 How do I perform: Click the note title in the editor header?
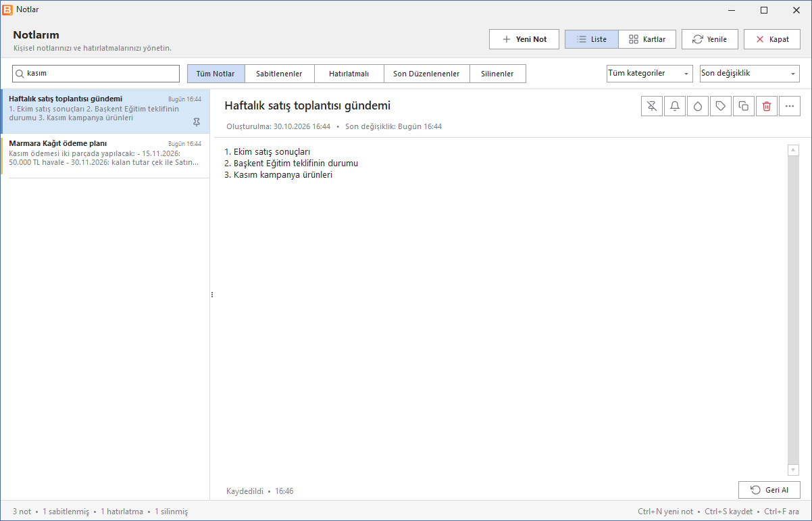tap(307, 105)
